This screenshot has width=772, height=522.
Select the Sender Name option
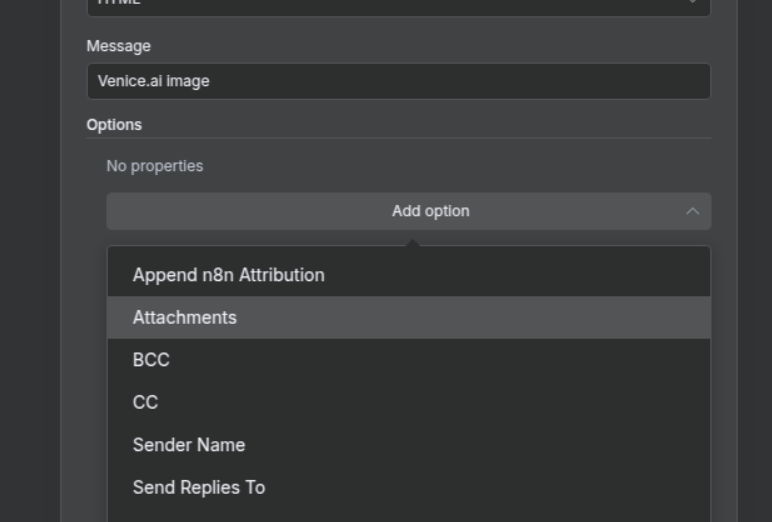click(189, 445)
